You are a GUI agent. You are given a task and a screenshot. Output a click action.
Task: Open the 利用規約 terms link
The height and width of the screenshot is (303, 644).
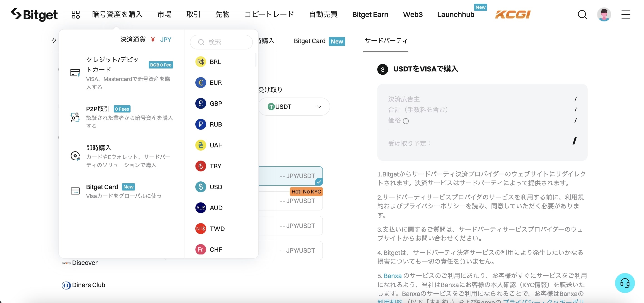390,301
